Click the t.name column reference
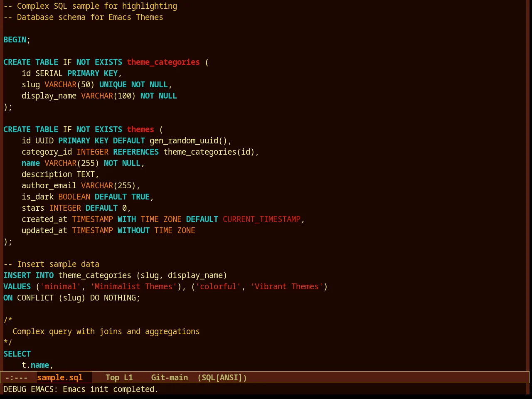The height and width of the screenshot is (399, 532). pyautogui.click(x=35, y=365)
